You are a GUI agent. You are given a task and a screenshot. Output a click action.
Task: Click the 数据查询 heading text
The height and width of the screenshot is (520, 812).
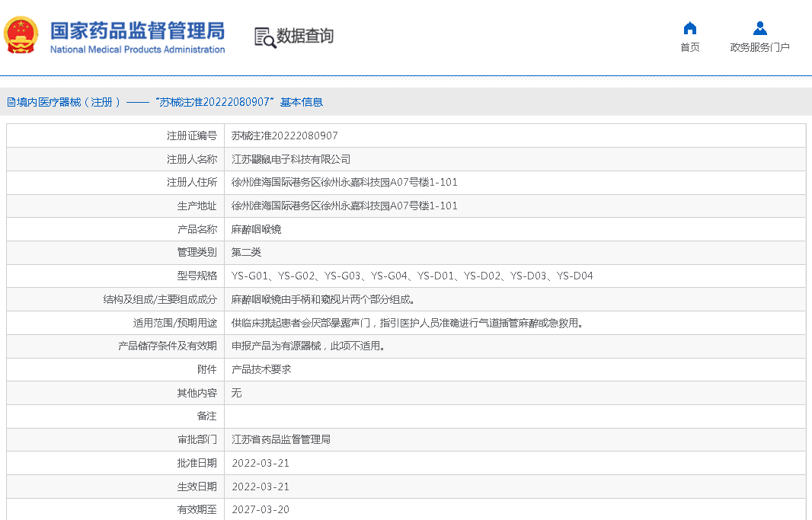click(x=305, y=36)
